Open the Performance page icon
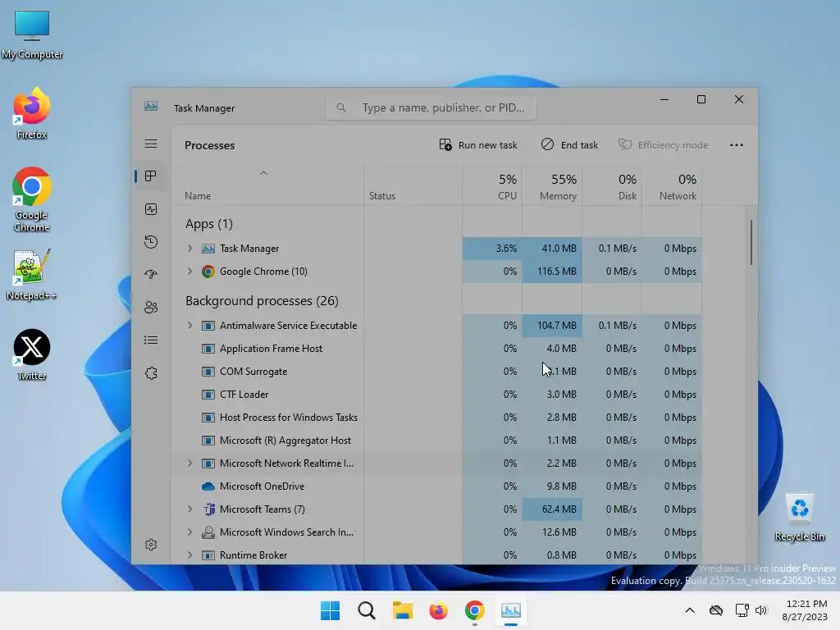Image resolution: width=840 pixels, height=630 pixels. [x=151, y=209]
